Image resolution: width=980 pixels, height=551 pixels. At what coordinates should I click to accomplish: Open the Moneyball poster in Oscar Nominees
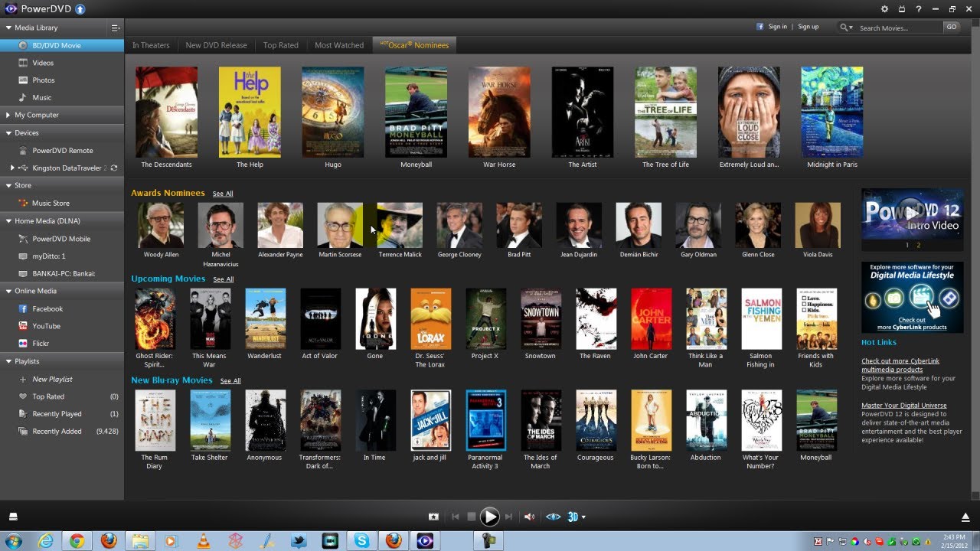pyautogui.click(x=416, y=112)
